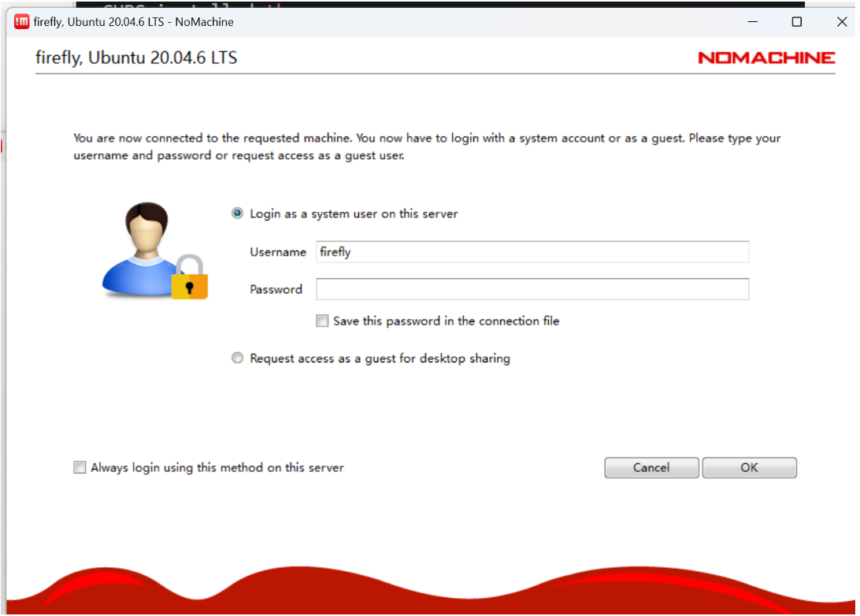Viewport: 860px width, 616px height.
Task: Close the NoMachine login window
Action: [841, 21]
